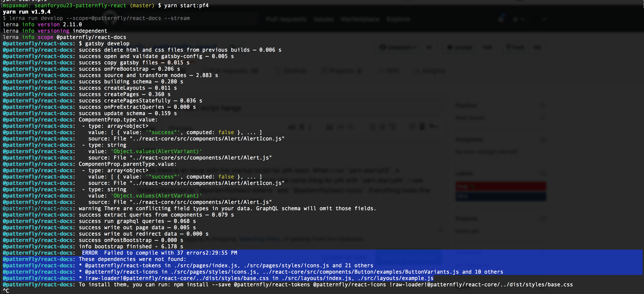Open Labels gear in background GitHub sidebar

click(543, 174)
